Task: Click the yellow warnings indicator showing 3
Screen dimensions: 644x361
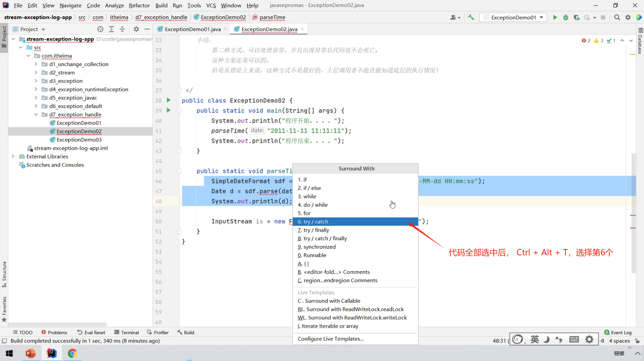Action: click(x=598, y=40)
